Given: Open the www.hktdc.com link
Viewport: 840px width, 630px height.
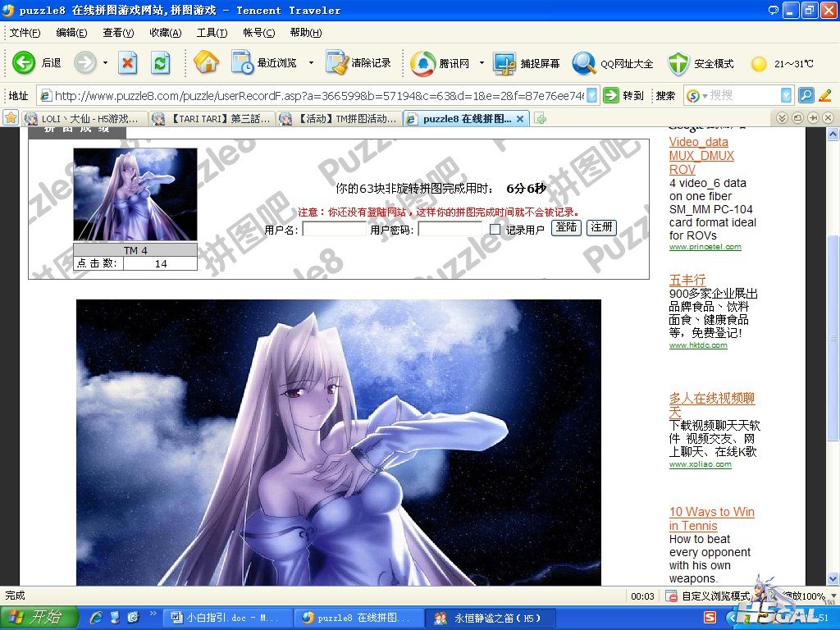Looking at the screenshot, I should click(x=698, y=345).
